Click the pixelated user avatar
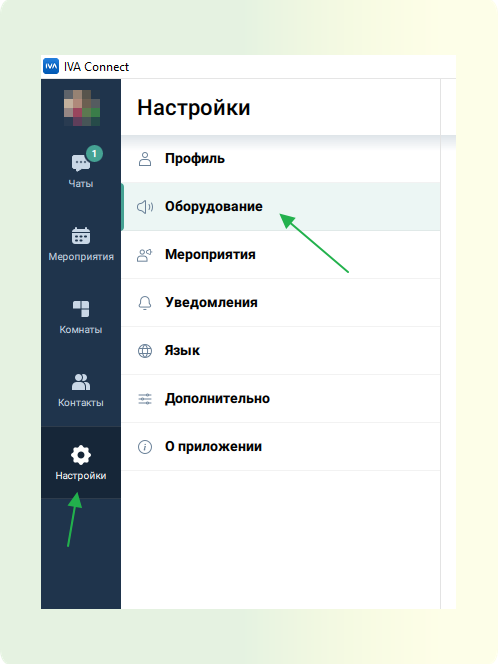The height and width of the screenshot is (664, 498). (82, 108)
